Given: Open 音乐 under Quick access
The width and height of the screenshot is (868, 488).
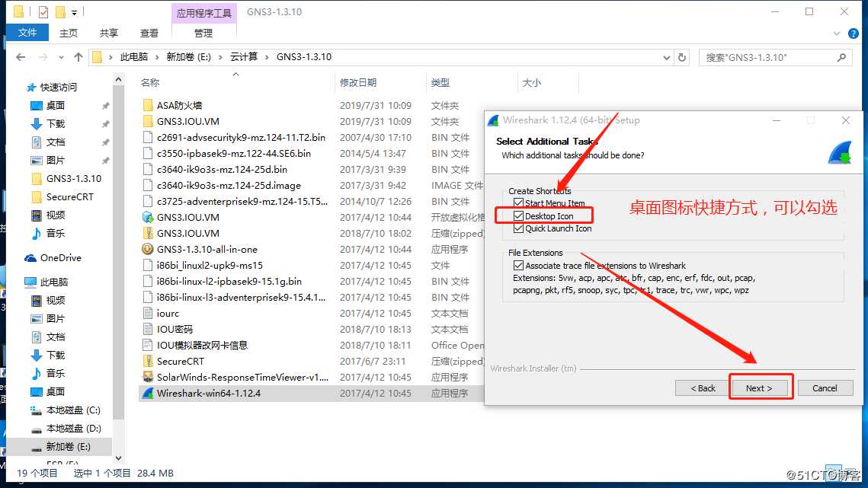Looking at the screenshot, I should click(56, 234).
